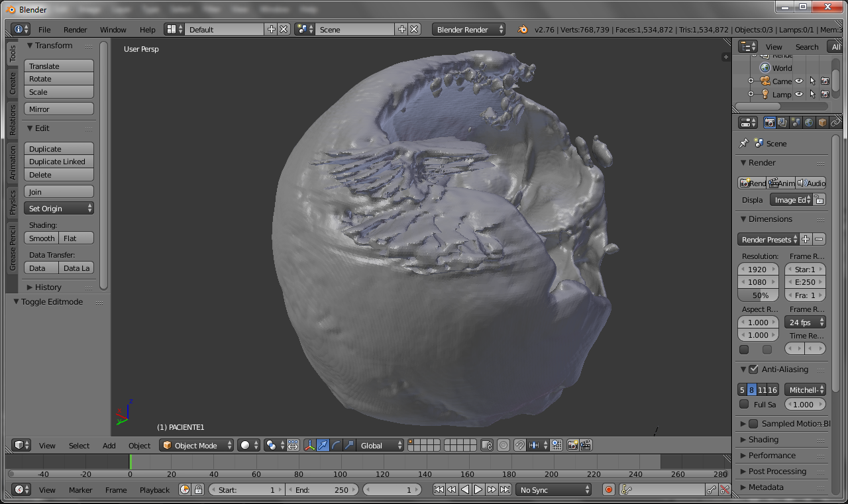
Task: Open the 3D view Select menu
Action: (79, 446)
